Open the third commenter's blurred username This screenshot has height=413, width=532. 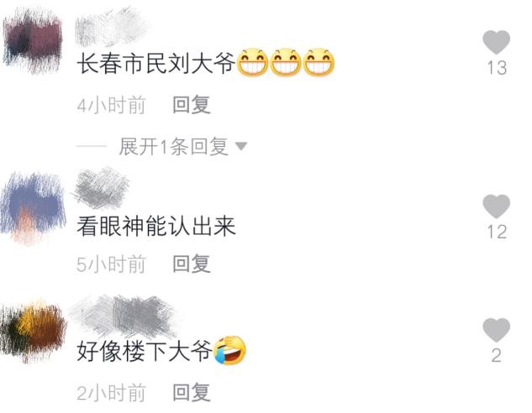[123, 316]
